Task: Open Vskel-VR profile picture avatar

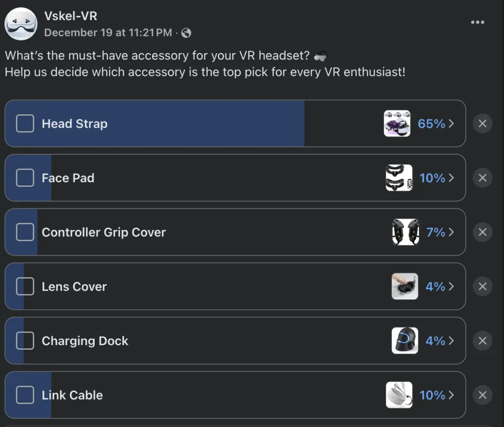Action: [21, 24]
